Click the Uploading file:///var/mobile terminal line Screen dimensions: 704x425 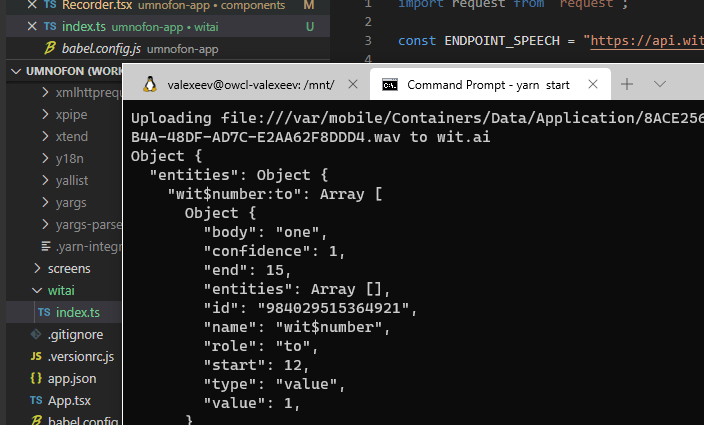417,118
